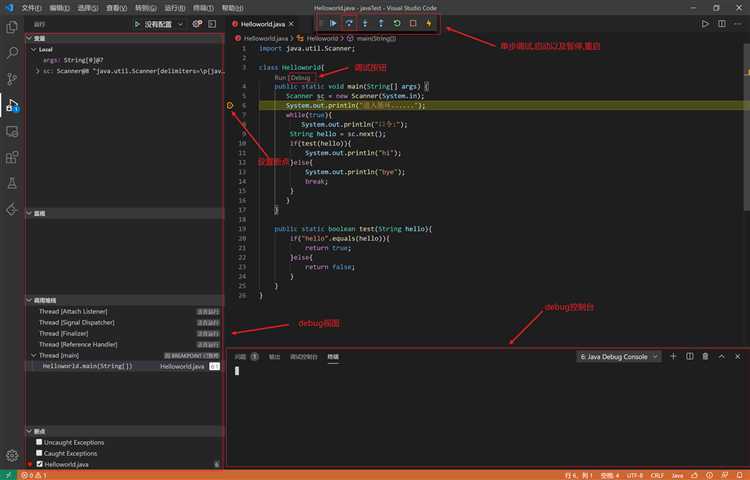Disable the Helloworld.java breakpoint checkbox
The height and width of the screenshot is (480, 750).
coord(39,464)
